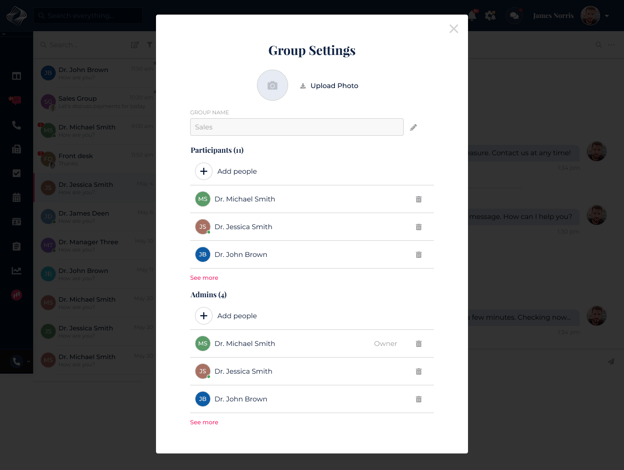Remove owner Dr. Michael Smith from admins
This screenshot has height=470, width=624.
click(418, 344)
